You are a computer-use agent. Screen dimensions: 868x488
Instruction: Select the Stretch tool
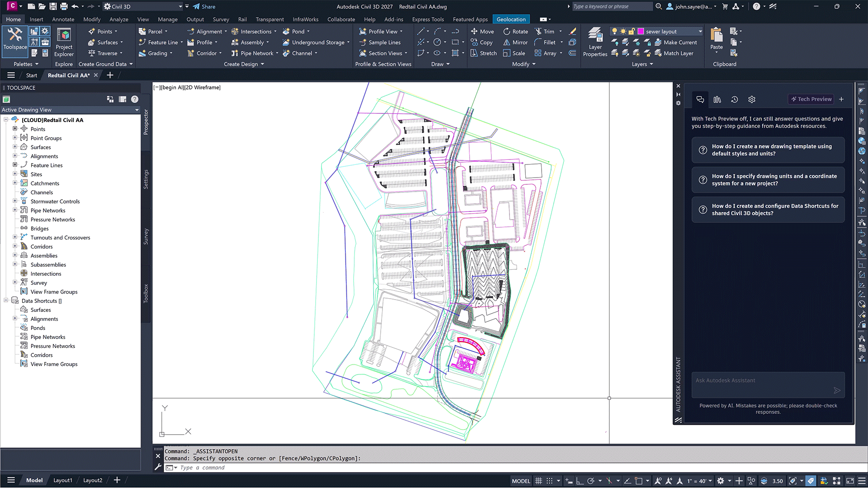tap(483, 53)
